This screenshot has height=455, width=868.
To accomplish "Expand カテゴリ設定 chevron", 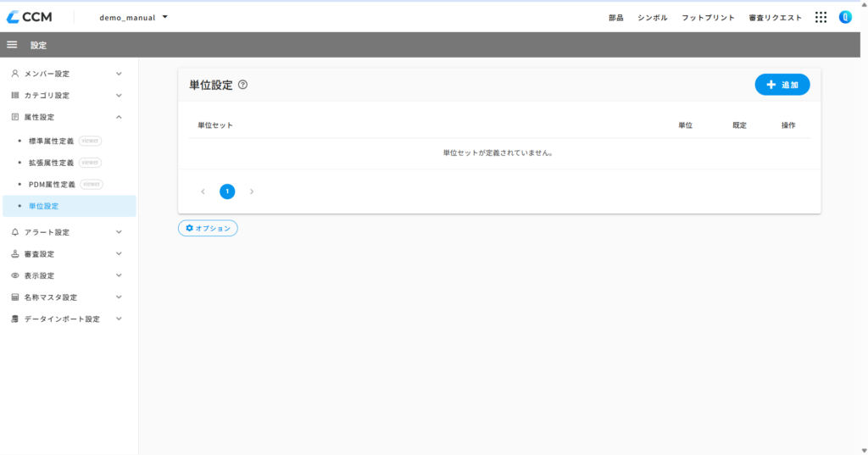I will coord(119,95).
